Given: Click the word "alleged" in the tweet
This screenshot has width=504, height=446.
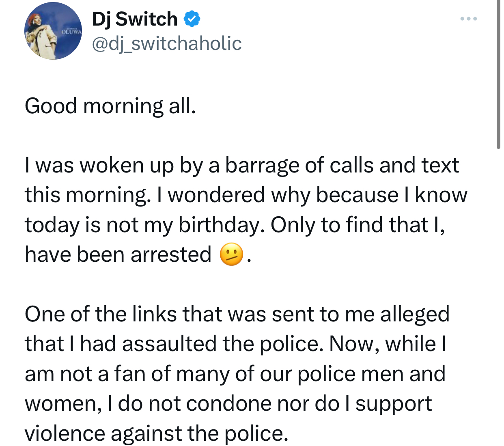Looking at the screenshot, I should pos(415,314).
